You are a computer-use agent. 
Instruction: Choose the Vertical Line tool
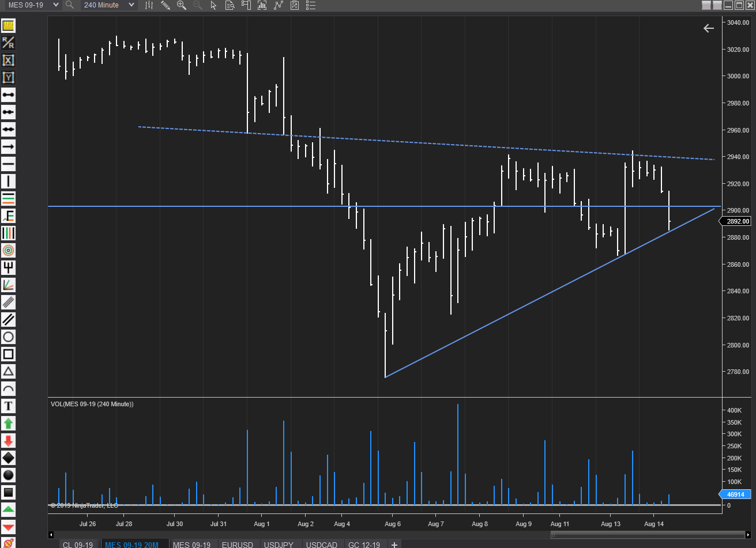click(8, 181)
